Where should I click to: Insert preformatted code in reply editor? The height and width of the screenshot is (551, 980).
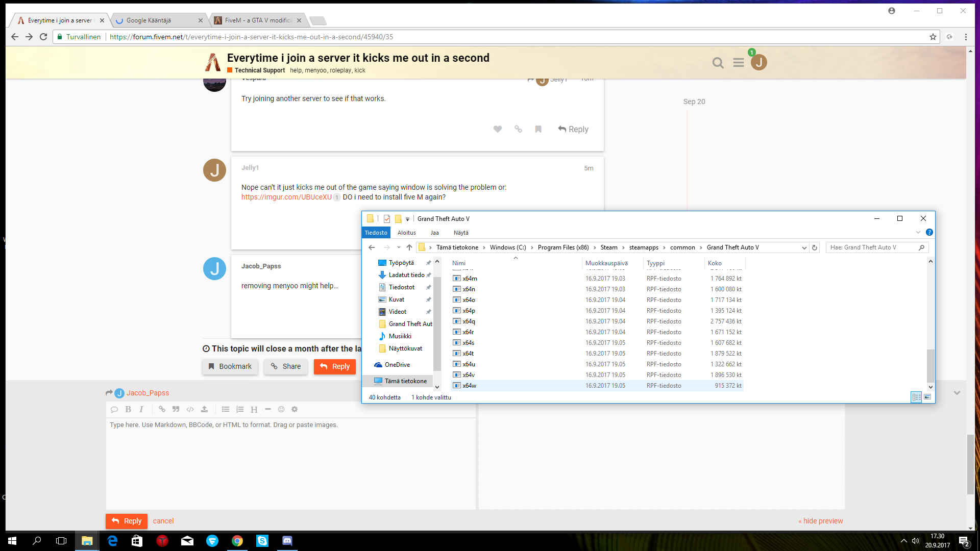[x=190, y=409]
